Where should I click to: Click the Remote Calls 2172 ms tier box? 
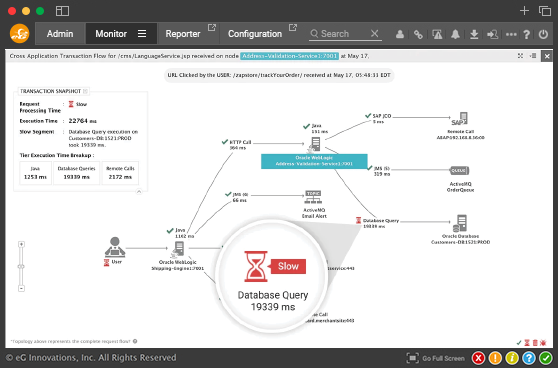tap(120, 173)
